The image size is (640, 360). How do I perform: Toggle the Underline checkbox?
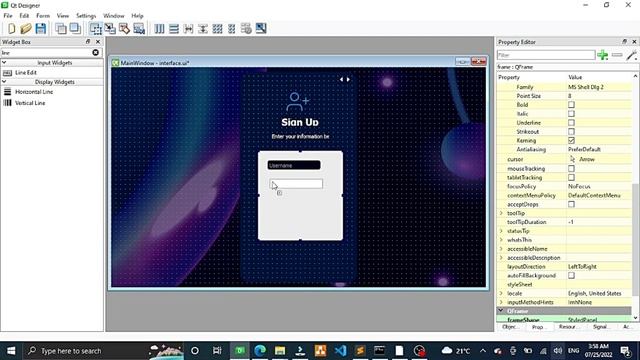[571, 123]
